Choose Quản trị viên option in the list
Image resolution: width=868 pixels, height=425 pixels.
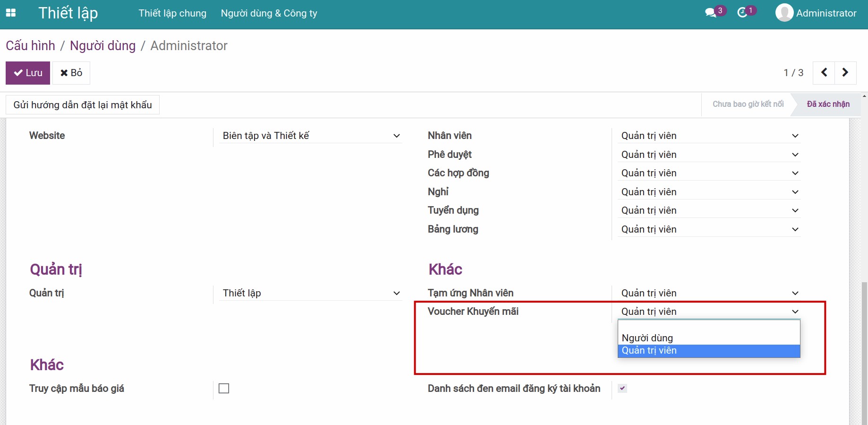click(709, 351)
